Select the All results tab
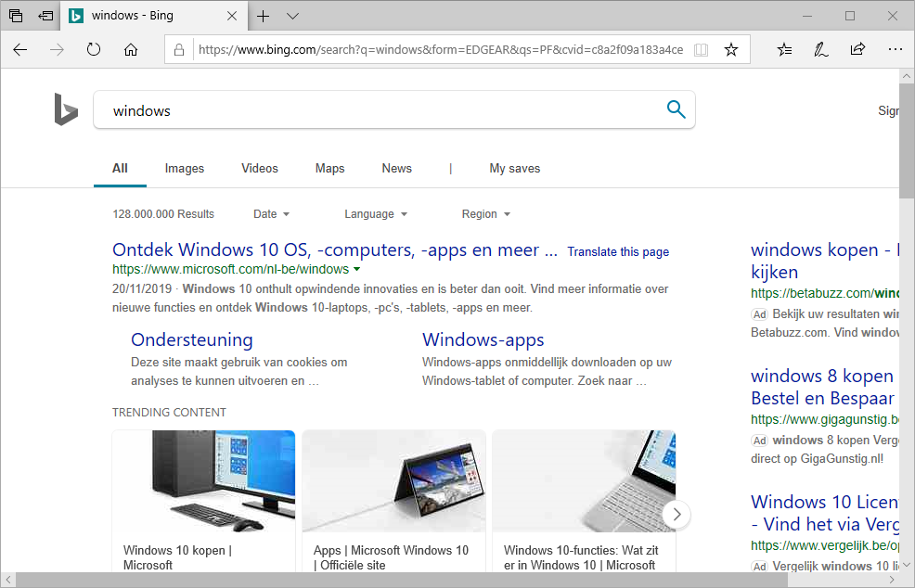Image resolution: width=915 pixels, height=588 pixels. coord(120,168)
